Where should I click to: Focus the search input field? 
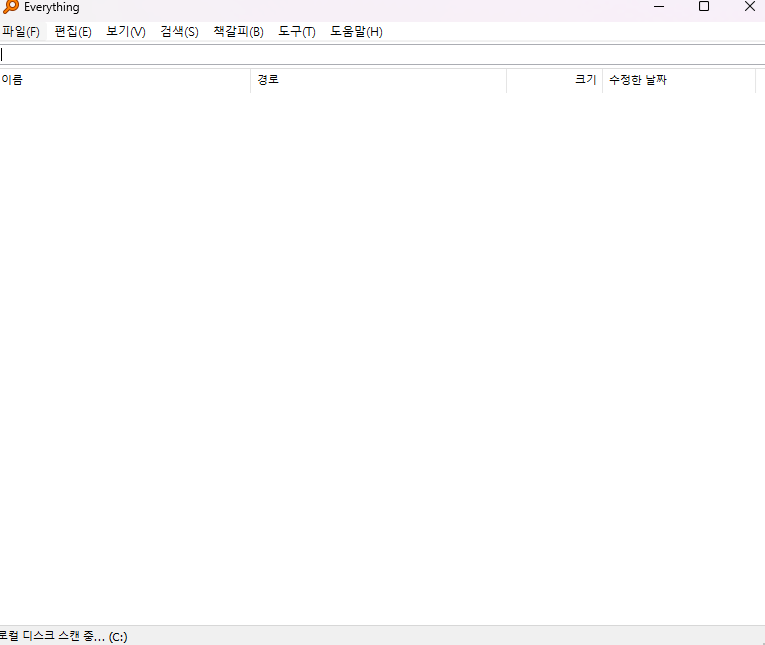point(382,55)
